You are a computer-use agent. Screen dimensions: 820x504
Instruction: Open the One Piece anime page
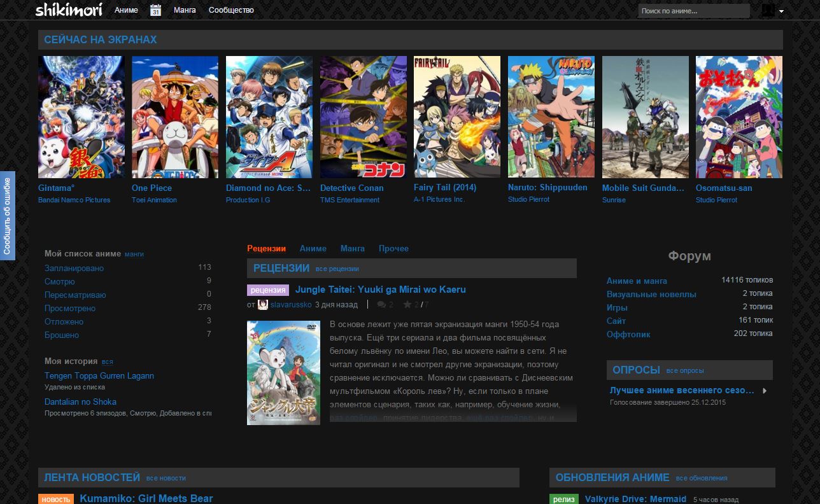151,187
